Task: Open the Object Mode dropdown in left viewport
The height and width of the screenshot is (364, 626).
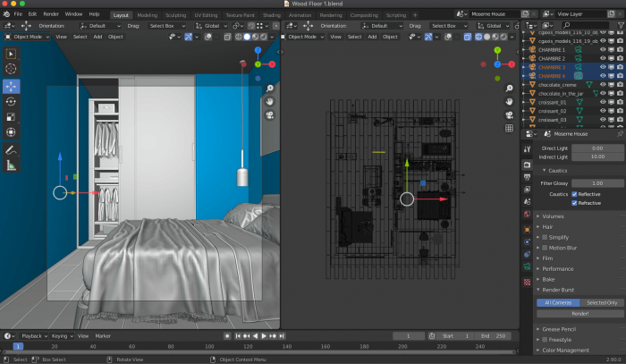Action: 27,37
